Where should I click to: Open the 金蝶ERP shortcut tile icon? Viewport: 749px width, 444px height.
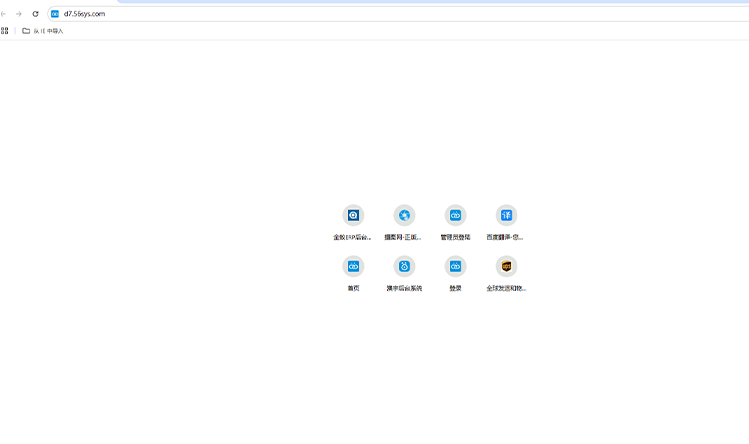pyautogui.click(x=353, y=215)
